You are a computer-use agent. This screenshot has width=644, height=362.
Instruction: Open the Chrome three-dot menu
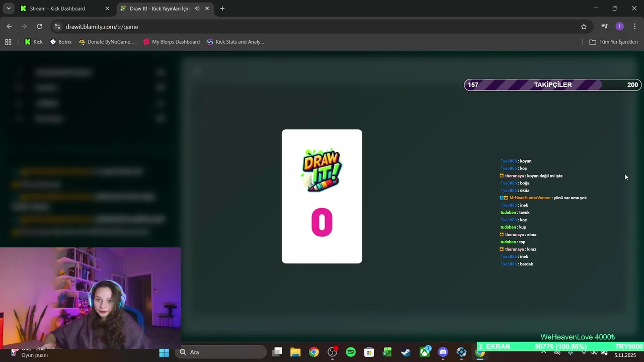(635, 27)
